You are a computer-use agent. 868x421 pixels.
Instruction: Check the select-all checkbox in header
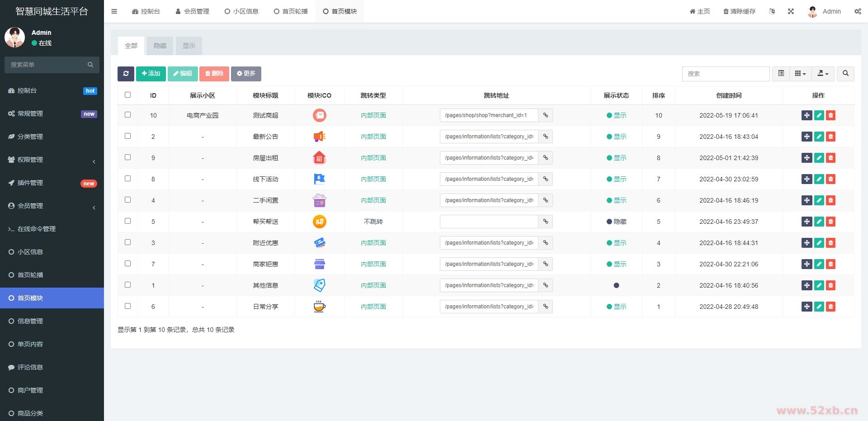127,95
